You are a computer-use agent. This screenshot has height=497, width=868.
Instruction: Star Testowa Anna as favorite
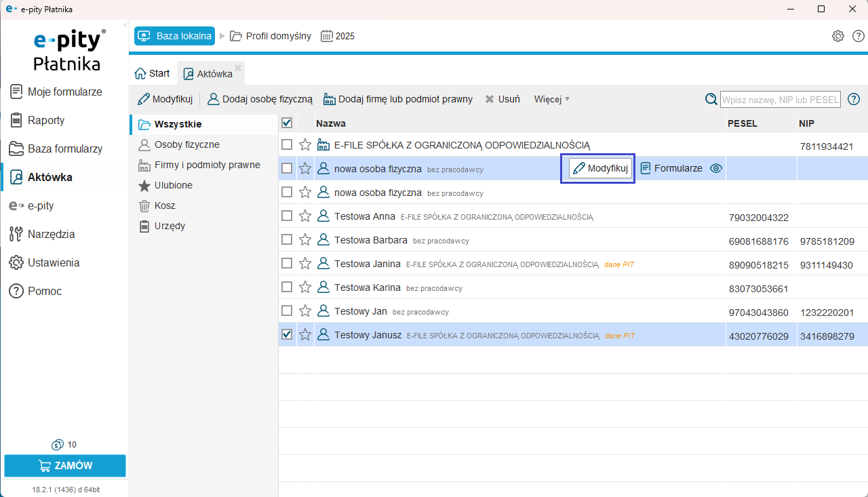coord(305,216)
